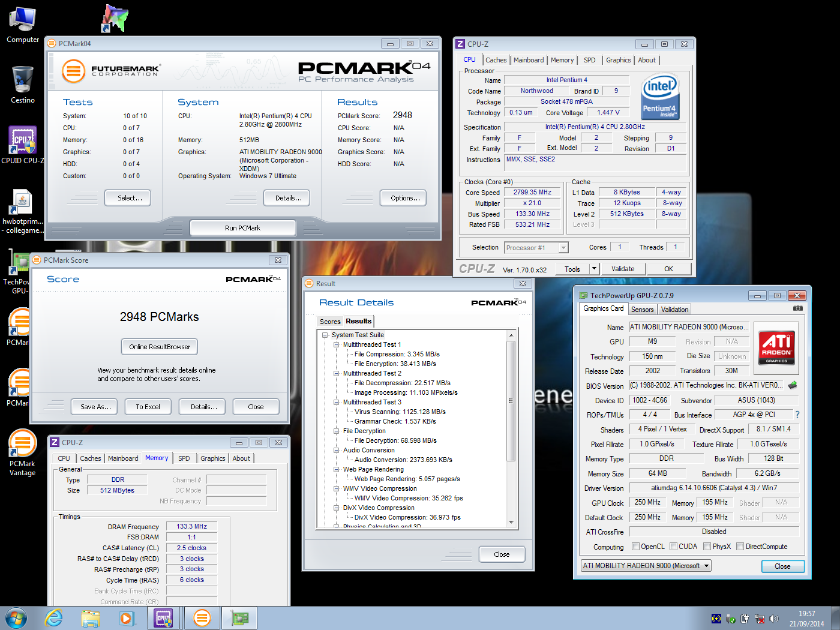This screenshot has width=840, height=630.
Task: Collapse the System Test Suite tree node
Action: point(325,335)
